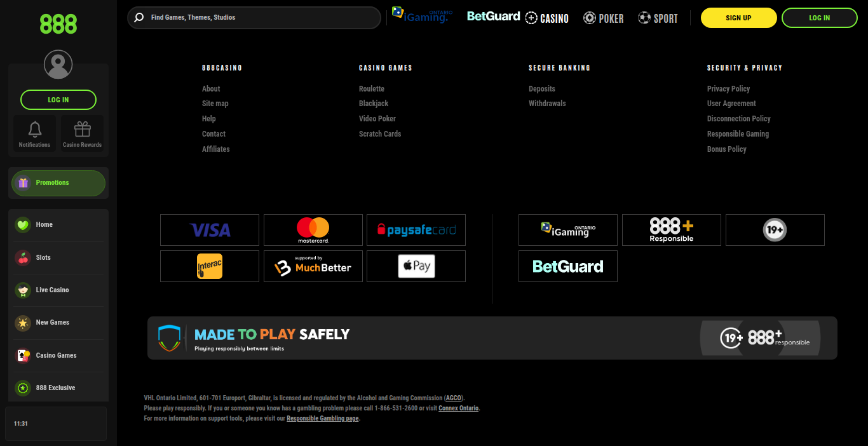
Task: Click the 19+ age badge tile
Action: [x=775, y=230]
